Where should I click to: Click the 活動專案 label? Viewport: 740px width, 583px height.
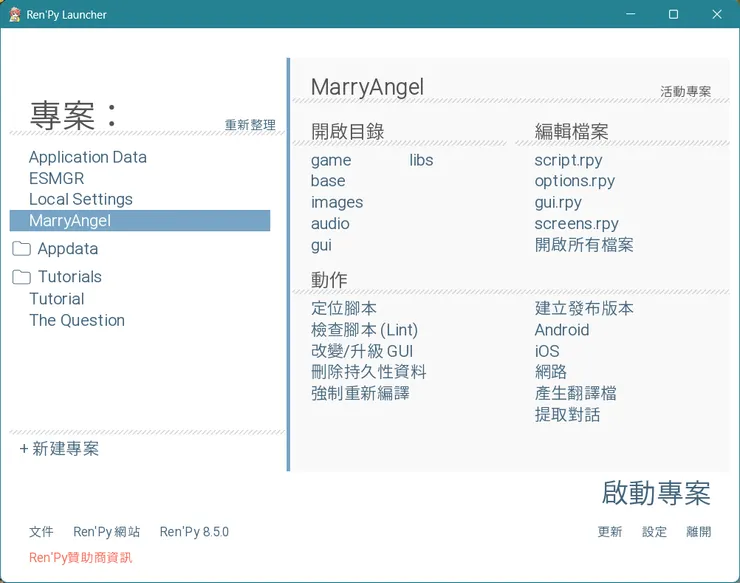click(x=685, y=92)
